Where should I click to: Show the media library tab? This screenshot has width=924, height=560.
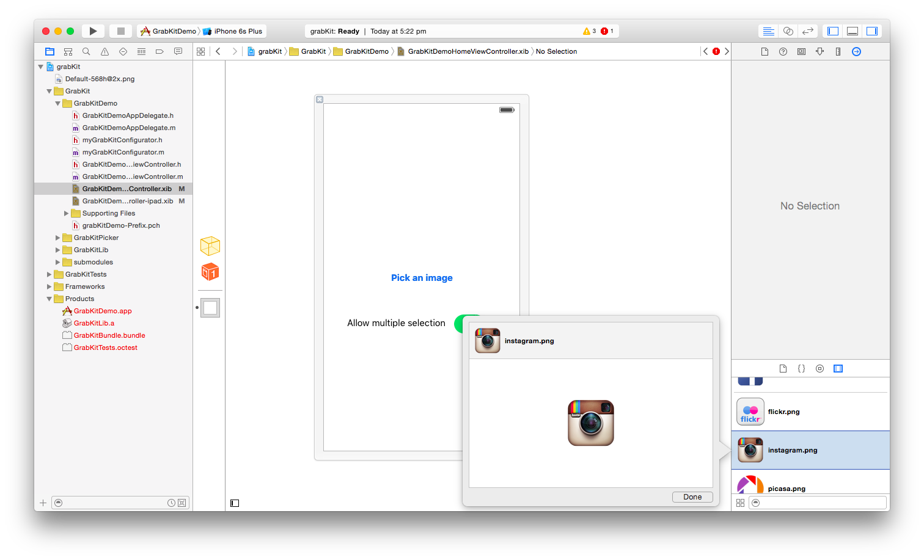tap(838, 369)
